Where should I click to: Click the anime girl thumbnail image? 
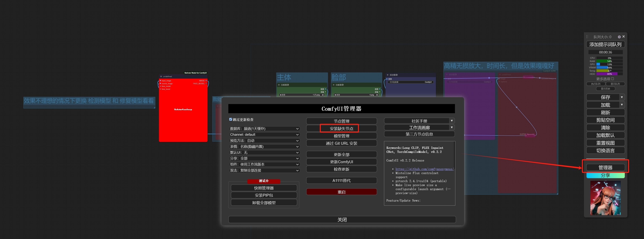605,198
